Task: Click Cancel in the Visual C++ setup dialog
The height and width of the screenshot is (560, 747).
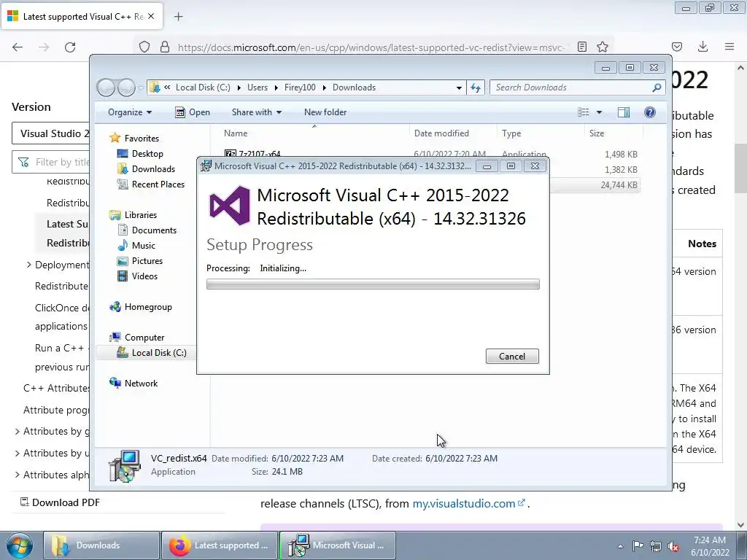Action: click(512, 356)
